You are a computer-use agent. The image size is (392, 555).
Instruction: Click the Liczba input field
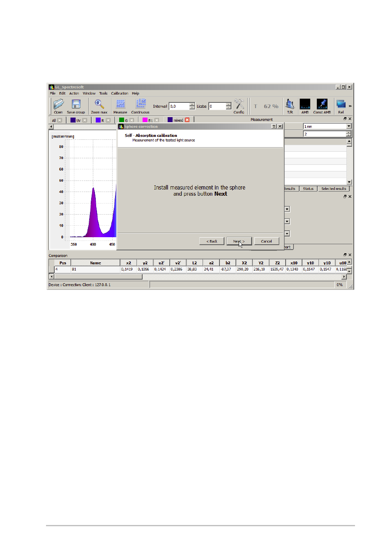217,106
